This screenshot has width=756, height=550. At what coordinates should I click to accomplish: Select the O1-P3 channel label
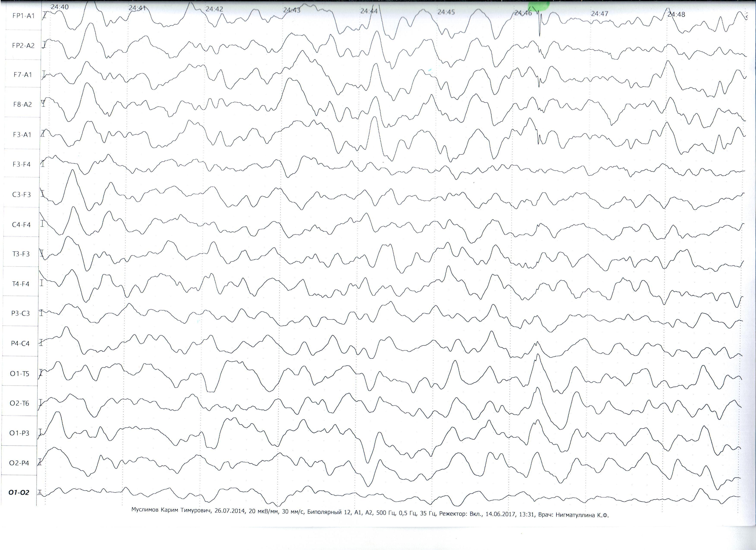19,433
